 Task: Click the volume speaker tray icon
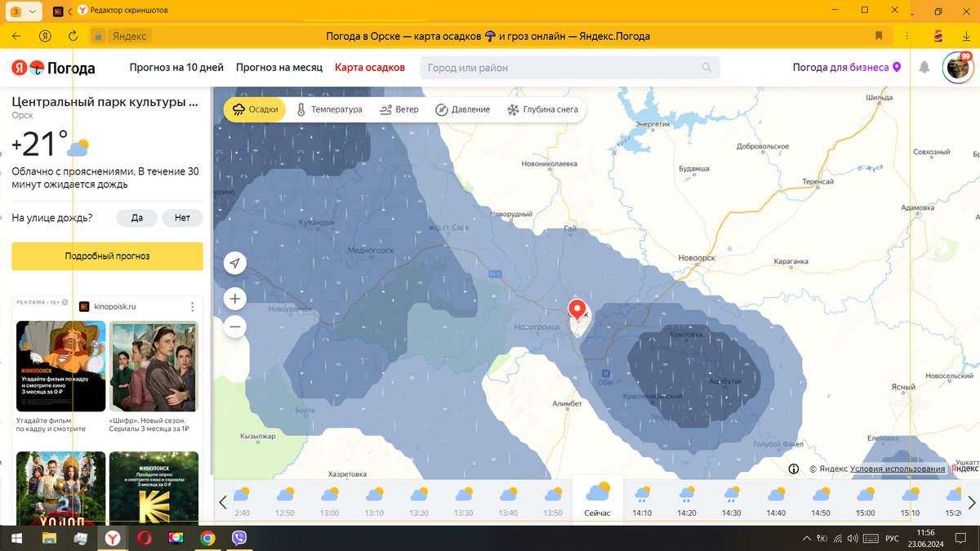853,539
